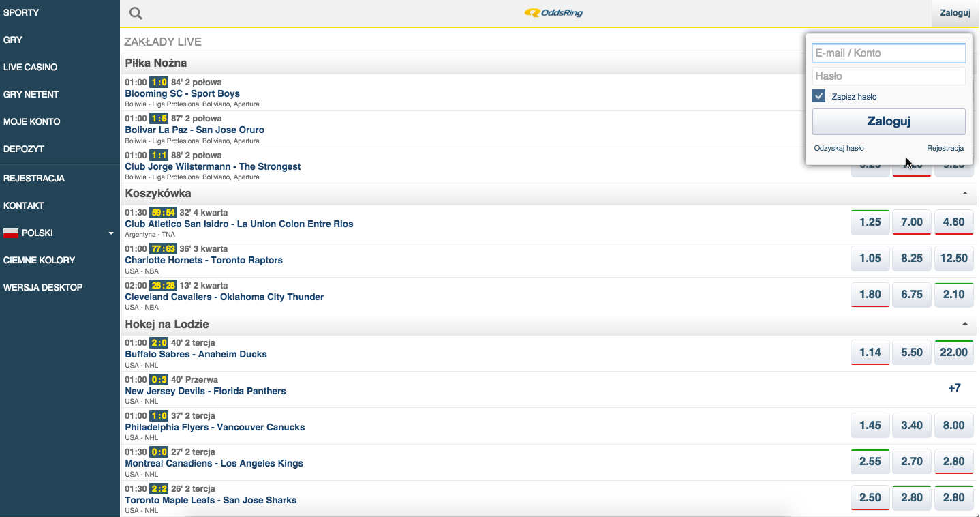Image resolution: width=980 pixels, height=517 pixels.
Task: Open Club Jorge Wilstermann - The Strongest match
Action: [x=213, y=166]
